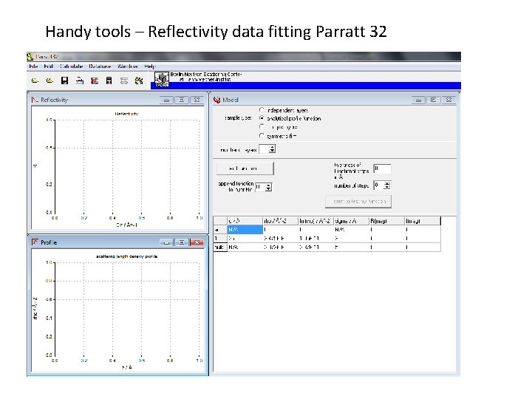Click the number of steps spinner arrows
Screen dimensions: 532x399
[x=386, y=185]
